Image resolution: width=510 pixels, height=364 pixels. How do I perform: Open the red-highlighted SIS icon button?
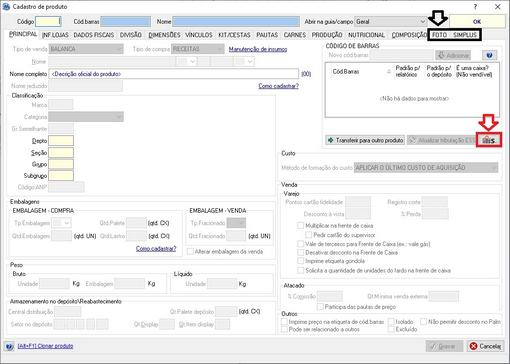click(x=489, y=140)
